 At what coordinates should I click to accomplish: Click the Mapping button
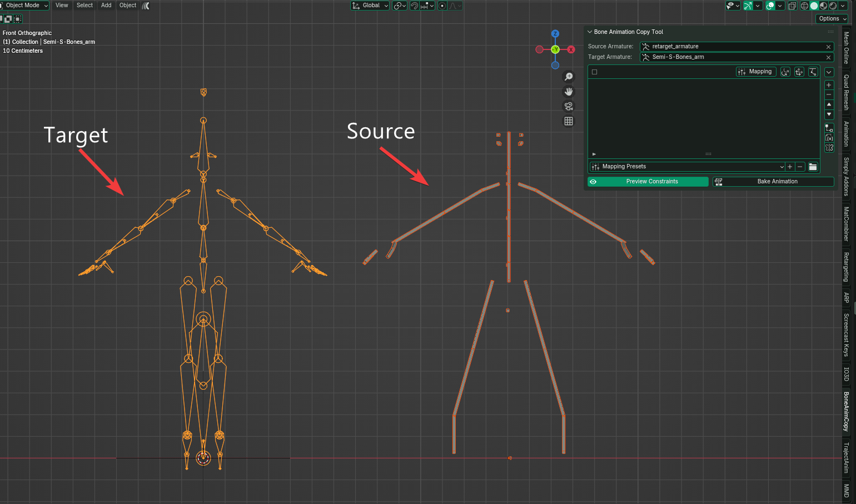(755, 72)
